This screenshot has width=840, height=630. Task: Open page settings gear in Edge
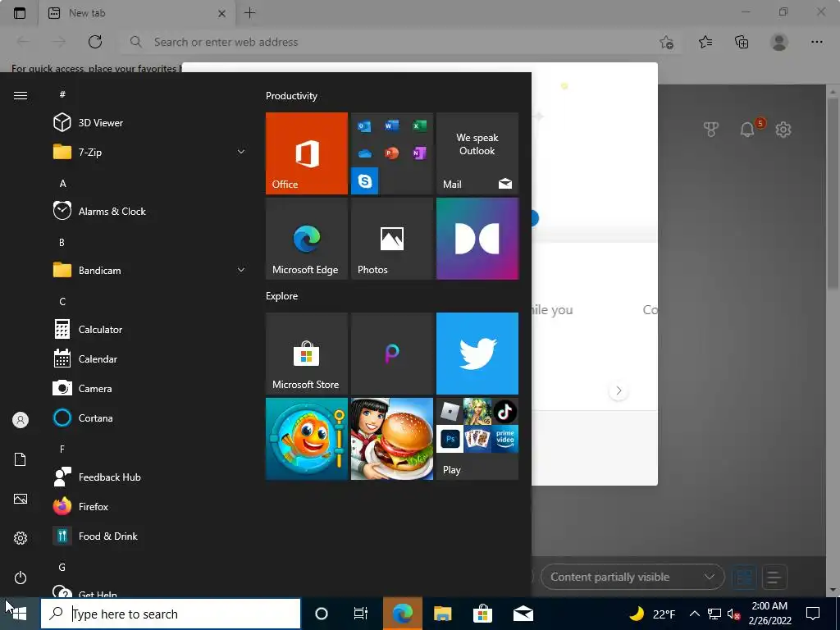783,129
